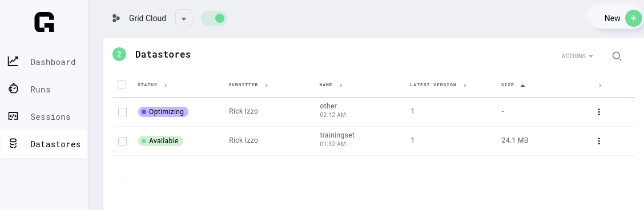Open search with the magnifier icon
The width and height of the screenshot is (644, 210).
(617, 56)
